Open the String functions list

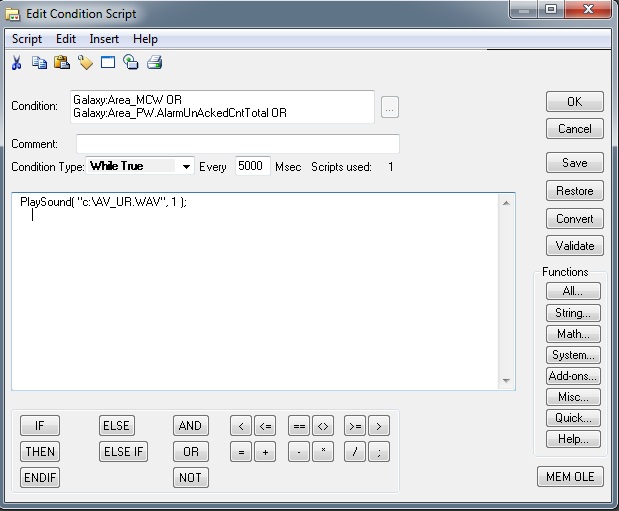[x=573, y=313]
